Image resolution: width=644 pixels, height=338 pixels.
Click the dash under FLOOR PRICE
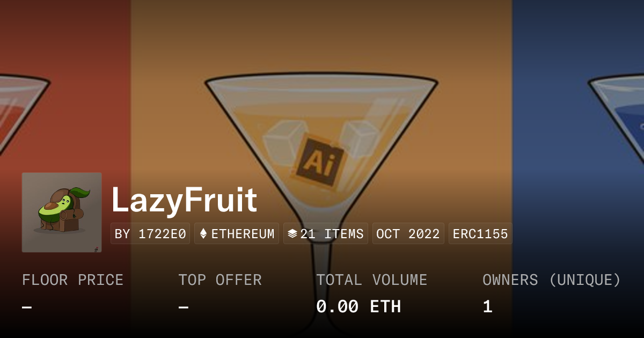click(27, 307)
